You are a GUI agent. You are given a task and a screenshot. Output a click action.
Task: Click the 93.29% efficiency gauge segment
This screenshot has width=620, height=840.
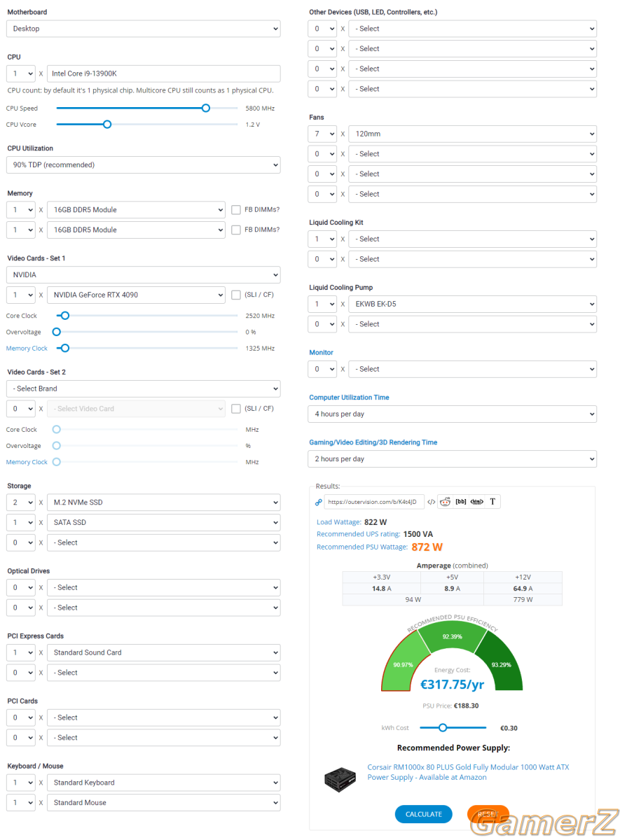tap(501, 664)
